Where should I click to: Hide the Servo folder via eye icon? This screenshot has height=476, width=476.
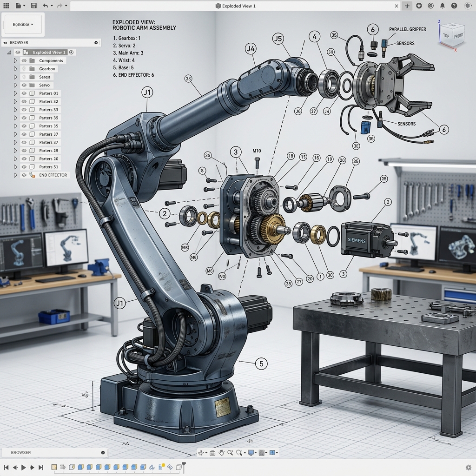click(24, 85)
